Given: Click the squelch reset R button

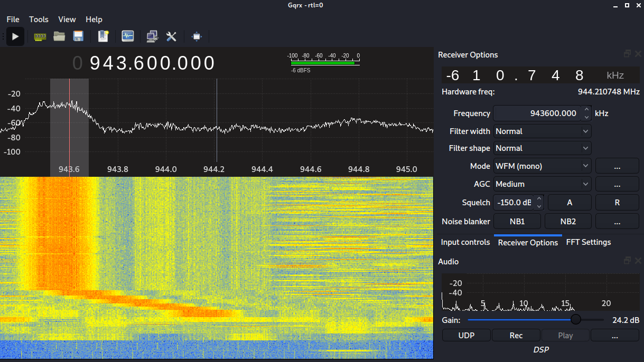Looking at the screenshot, I should pos(617,202).
